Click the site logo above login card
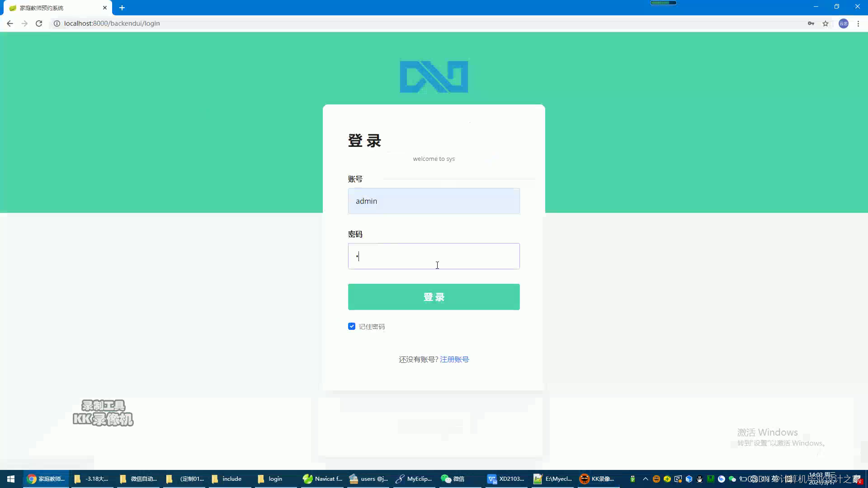Viewport: 868px width, 488px height. 434,76
